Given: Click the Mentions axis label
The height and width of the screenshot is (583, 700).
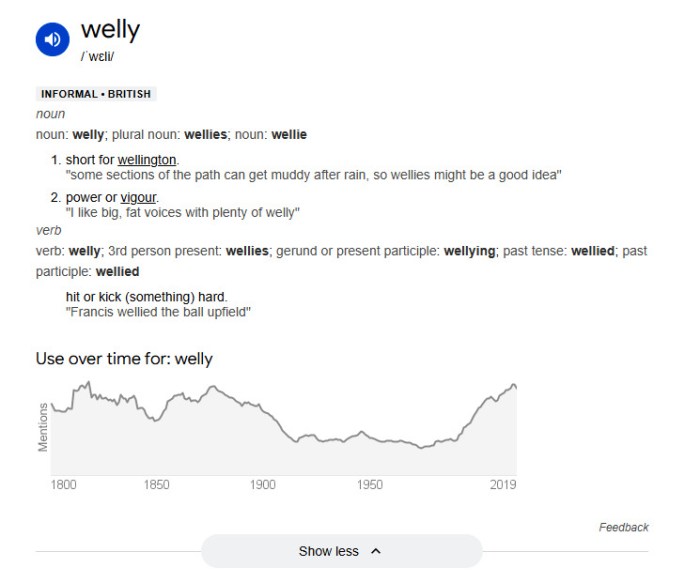Looking at the screenshot, I should [43, 427].
